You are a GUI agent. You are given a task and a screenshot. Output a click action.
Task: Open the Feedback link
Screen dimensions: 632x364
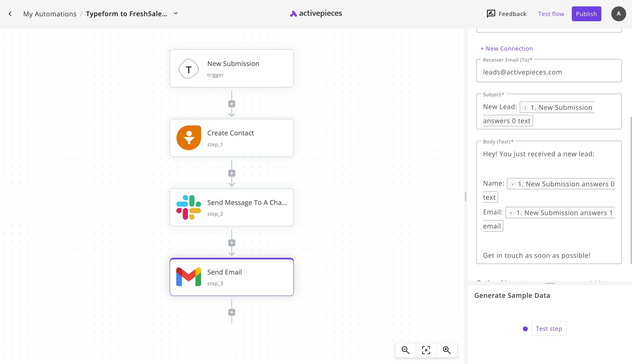point(512,14)
